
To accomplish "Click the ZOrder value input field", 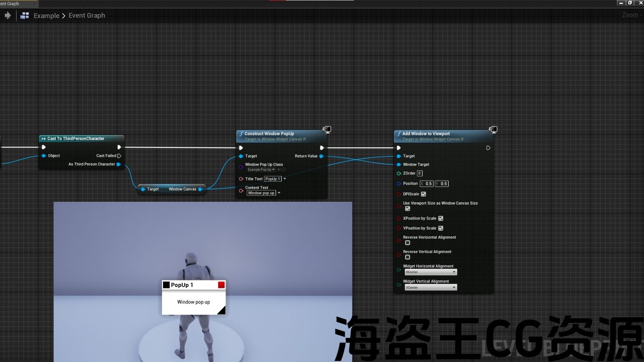I will 420,173.
